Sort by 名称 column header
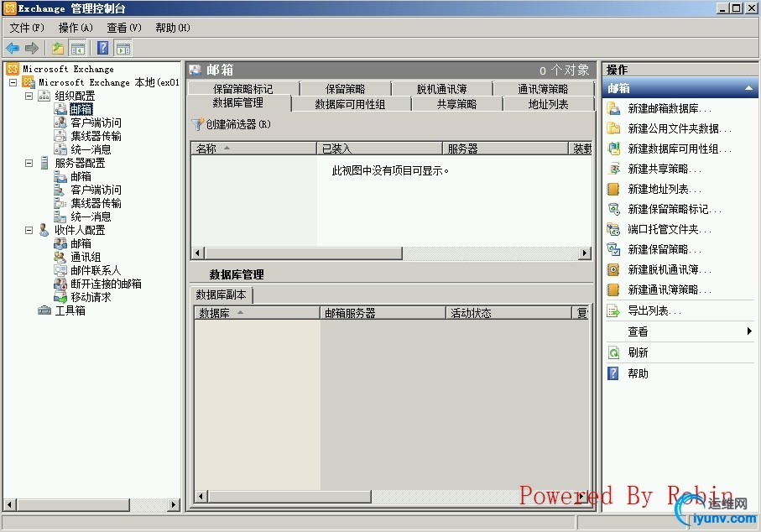 click(254, 149)
